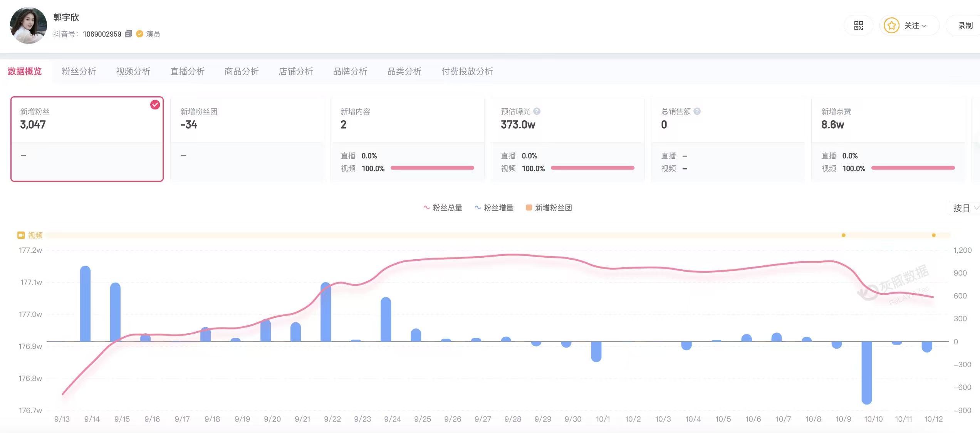Click 新增内容 视频 100% progress bar

[x=432, y=168]
